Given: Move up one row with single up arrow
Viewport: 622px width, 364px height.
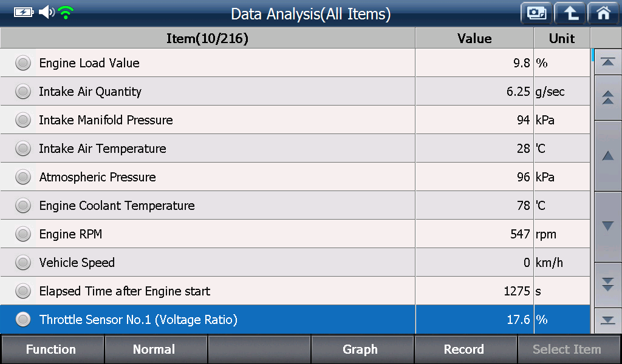Looking at the screenshot, I should click(x=607, y=156).
